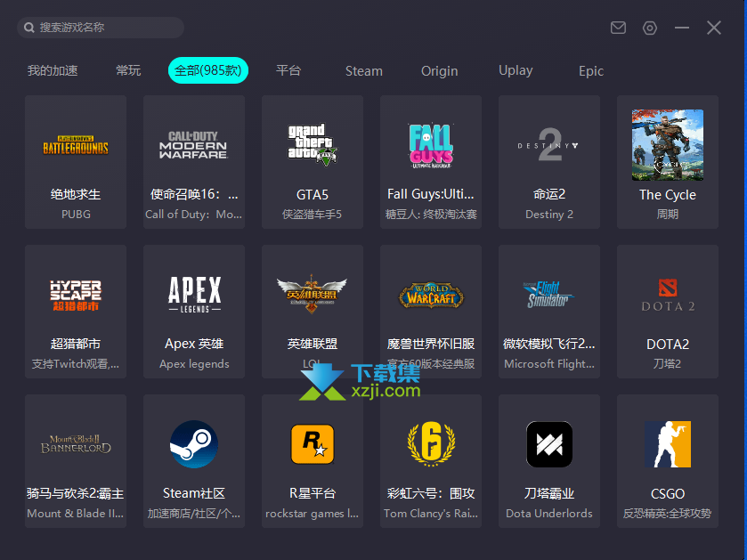Minimize the accelerator window
The image size is (747, 560).
tap(682, 28)
